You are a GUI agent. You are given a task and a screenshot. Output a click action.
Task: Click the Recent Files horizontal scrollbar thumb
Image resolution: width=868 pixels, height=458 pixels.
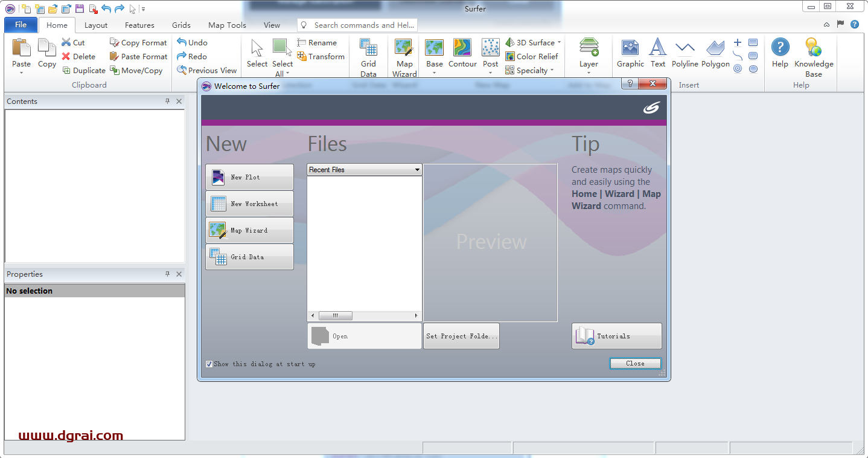(335, 315)
